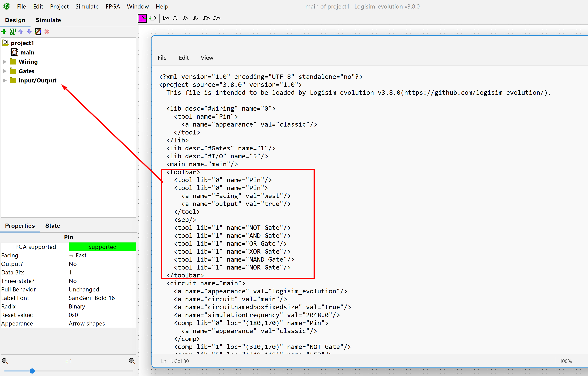
Task: Change the Facing value East
Action: (x=102, y=256)
